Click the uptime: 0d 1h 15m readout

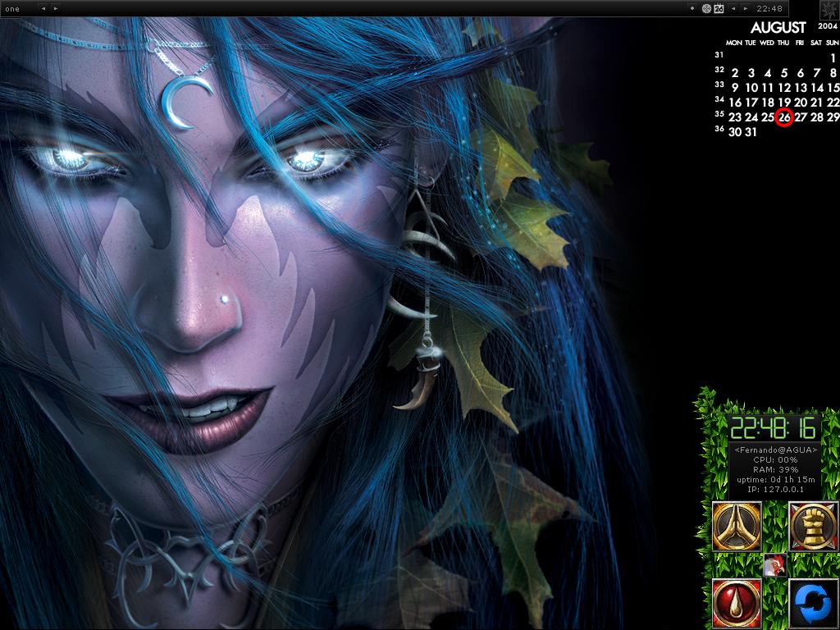click(x=776, y=479)
